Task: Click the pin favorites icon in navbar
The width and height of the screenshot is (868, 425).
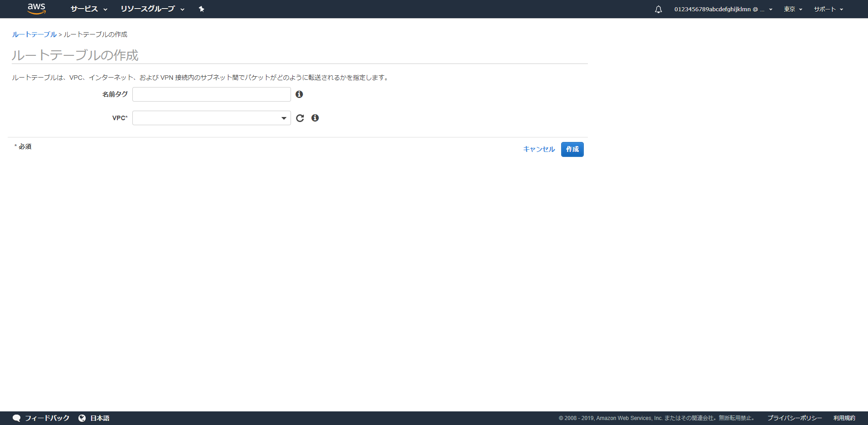Action: pyautogui.click(x=201, y=9)
